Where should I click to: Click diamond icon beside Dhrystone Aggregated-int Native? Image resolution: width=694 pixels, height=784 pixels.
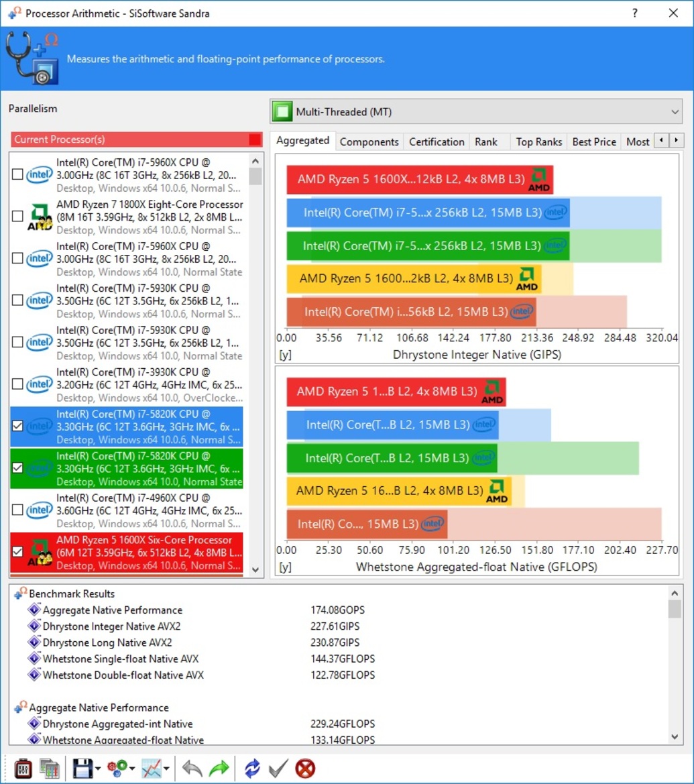pos(34,724)
